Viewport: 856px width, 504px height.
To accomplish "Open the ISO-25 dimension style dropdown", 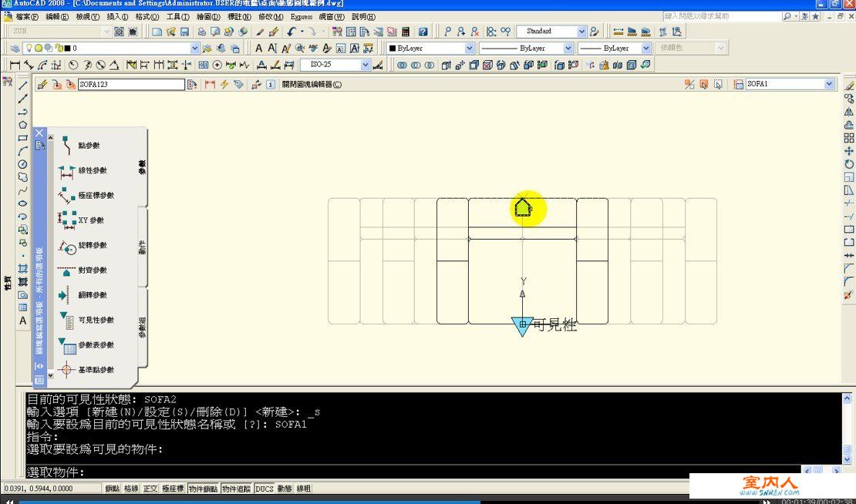I will [366, 65].
